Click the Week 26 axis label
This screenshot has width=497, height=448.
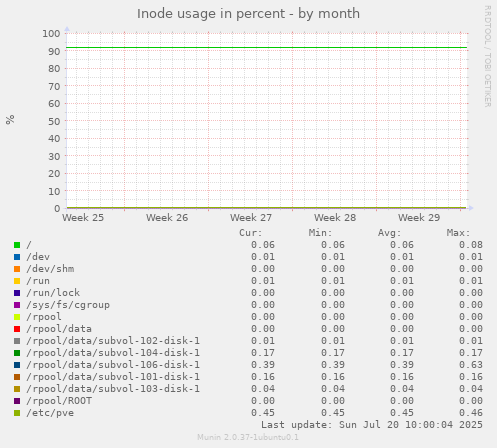167,218
